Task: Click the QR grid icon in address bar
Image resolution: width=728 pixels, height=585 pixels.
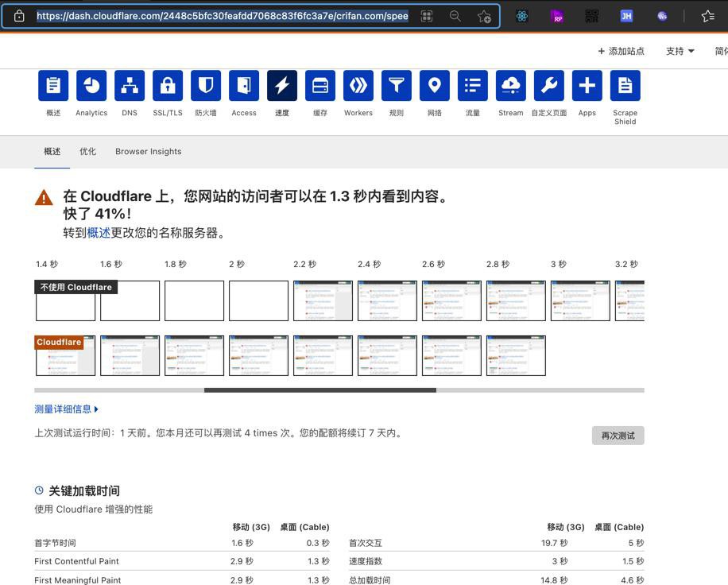Action: [x=427, y=16]
